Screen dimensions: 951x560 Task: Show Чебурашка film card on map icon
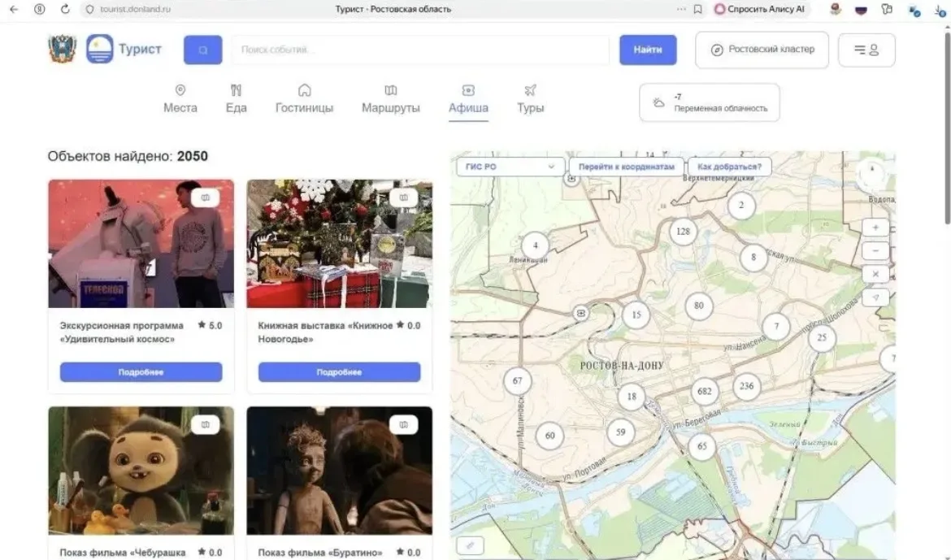205,425
